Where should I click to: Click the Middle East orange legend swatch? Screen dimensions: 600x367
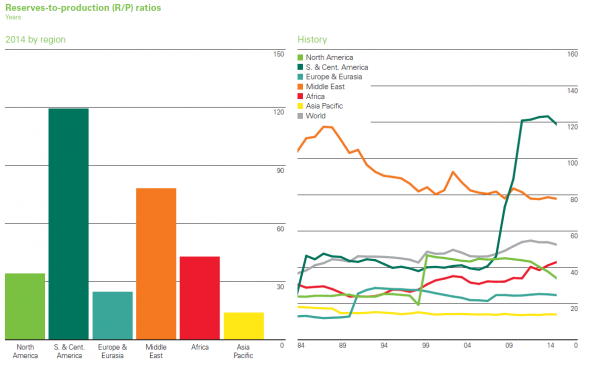[x=300, y=86]
